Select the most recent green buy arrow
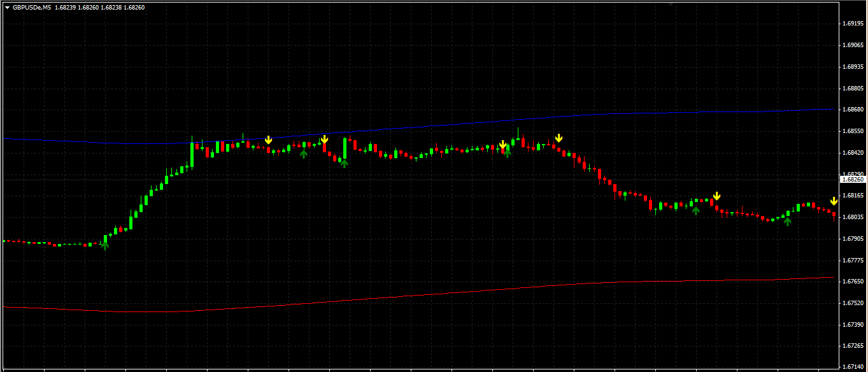868x372 pixels. pyautogui.click(x=787, y=221)
